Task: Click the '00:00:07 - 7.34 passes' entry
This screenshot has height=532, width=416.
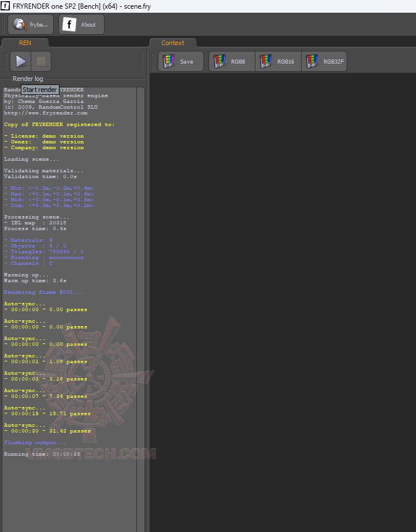Action: [46, 396]
